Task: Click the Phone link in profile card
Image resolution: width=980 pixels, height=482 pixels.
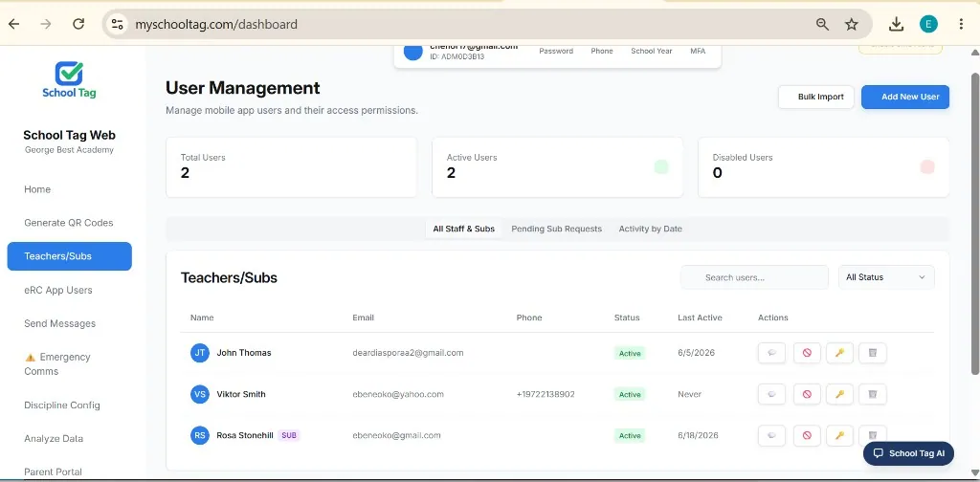Action: [602, 52]
